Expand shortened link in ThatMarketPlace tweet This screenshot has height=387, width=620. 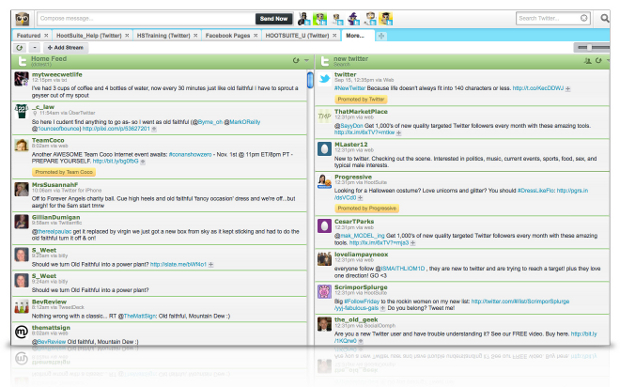click(x=399, y=133)
